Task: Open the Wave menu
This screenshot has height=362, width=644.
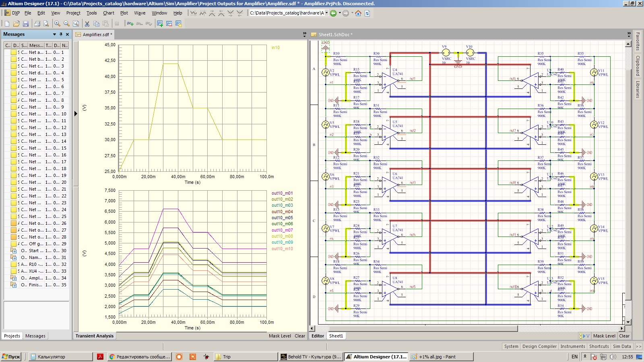Action: (x=140, y=13)
